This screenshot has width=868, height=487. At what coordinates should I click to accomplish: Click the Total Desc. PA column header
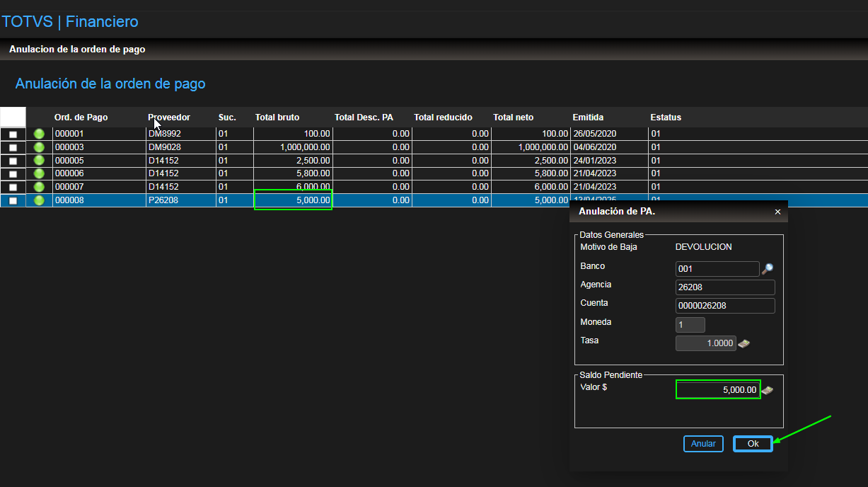[x=364, y=118]
